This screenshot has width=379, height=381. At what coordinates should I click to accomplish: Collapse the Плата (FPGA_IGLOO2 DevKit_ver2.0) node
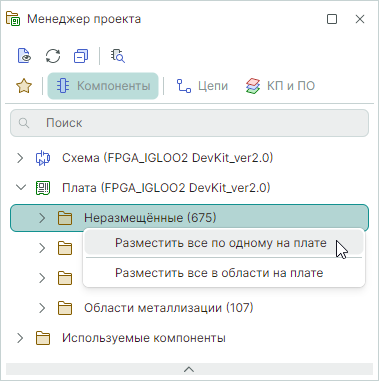[21, 188]
